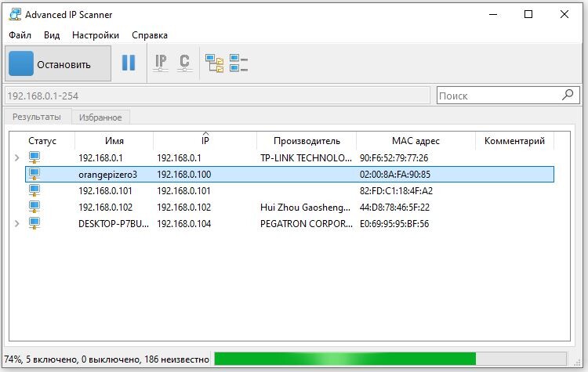Click the Advanced IP Scanner title icon
This screenshot has width=588, height=372.
click(x=15, y=15)
